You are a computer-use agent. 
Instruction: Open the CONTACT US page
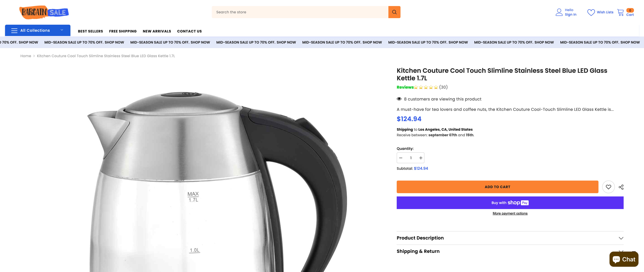click(189, 31)
